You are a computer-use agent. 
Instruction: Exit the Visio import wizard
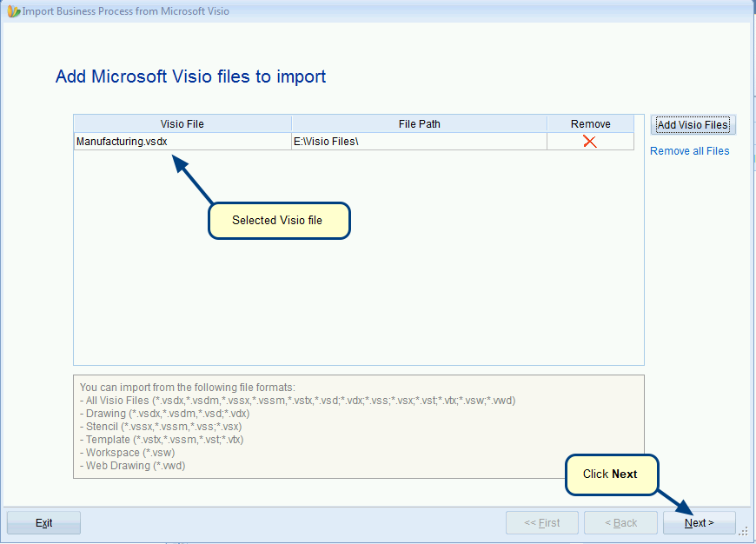click(x=43, y=523)
